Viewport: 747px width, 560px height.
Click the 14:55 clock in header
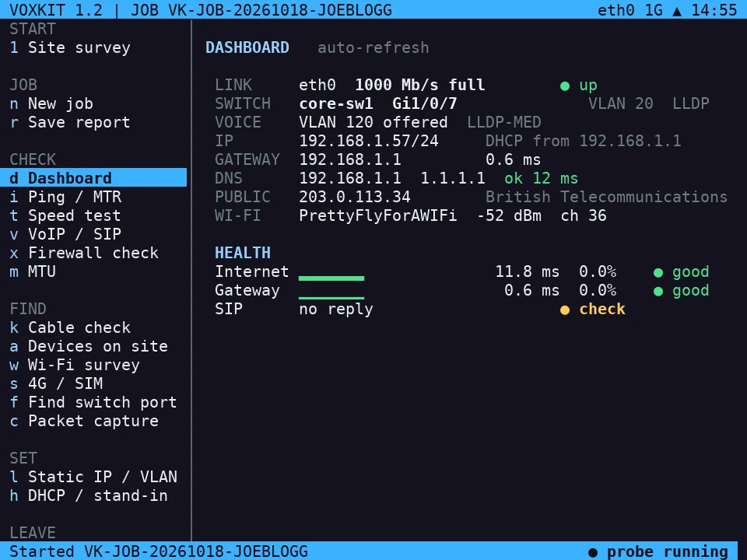(x=714, y=10)
